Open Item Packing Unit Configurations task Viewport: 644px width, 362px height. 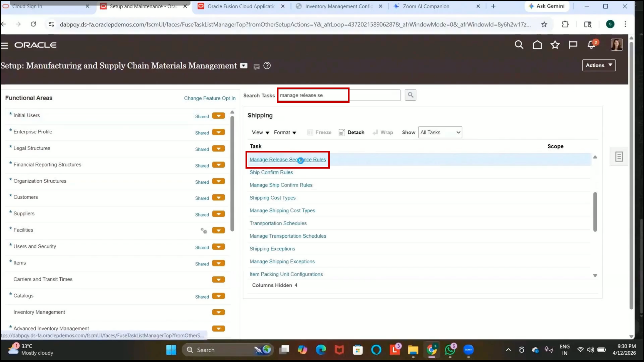tap(286, 274)
